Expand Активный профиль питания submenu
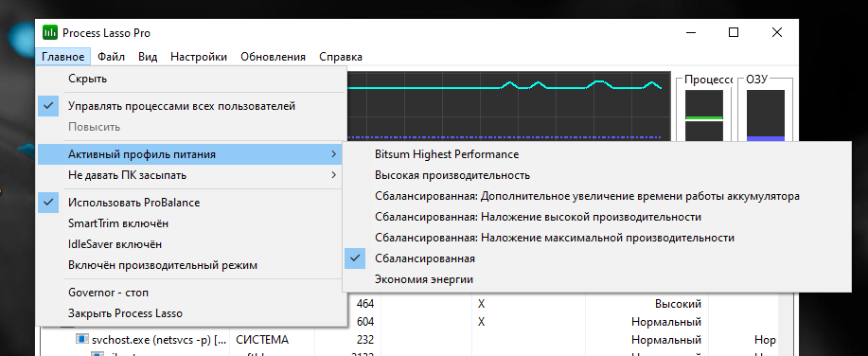 pyautogui.click(x=190, y=154)
